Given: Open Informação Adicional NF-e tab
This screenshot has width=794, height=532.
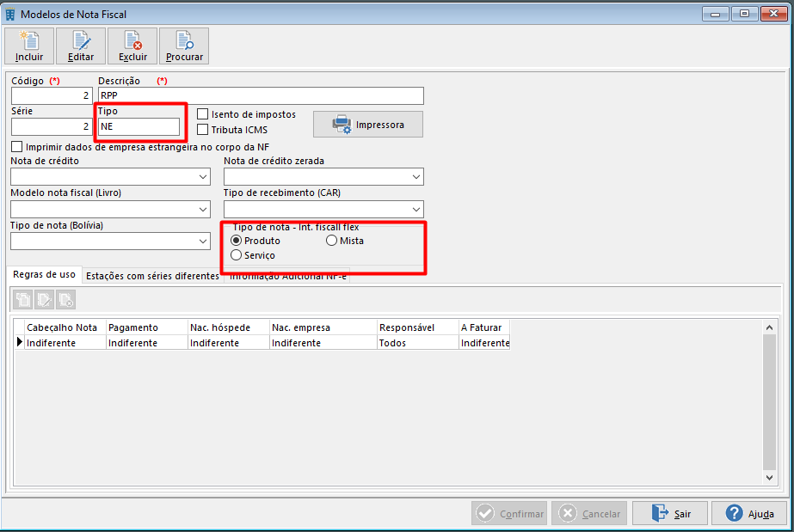Looking at the screenshot, I should point(287,277).
